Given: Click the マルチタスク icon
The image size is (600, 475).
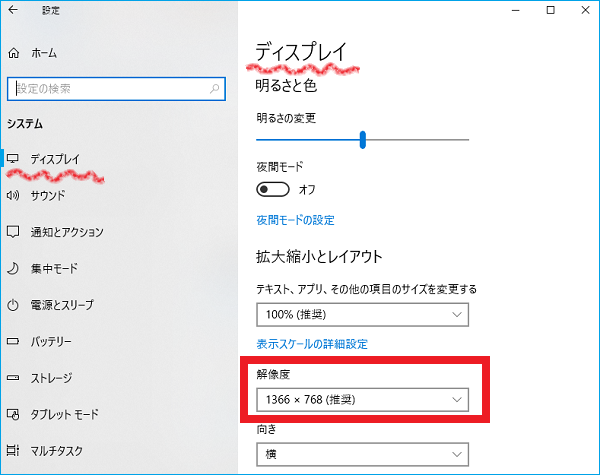Looking at the screenshot, I should (13, 451).
